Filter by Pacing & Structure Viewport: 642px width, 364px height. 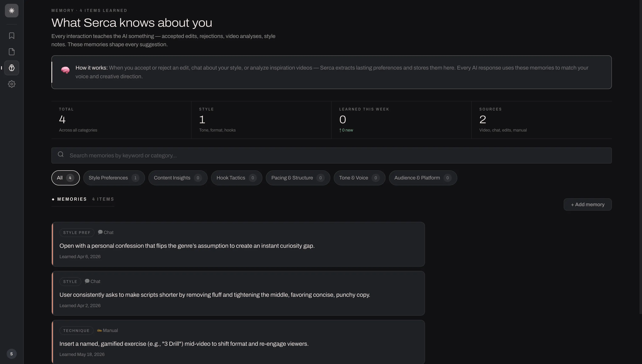point(298,178)
